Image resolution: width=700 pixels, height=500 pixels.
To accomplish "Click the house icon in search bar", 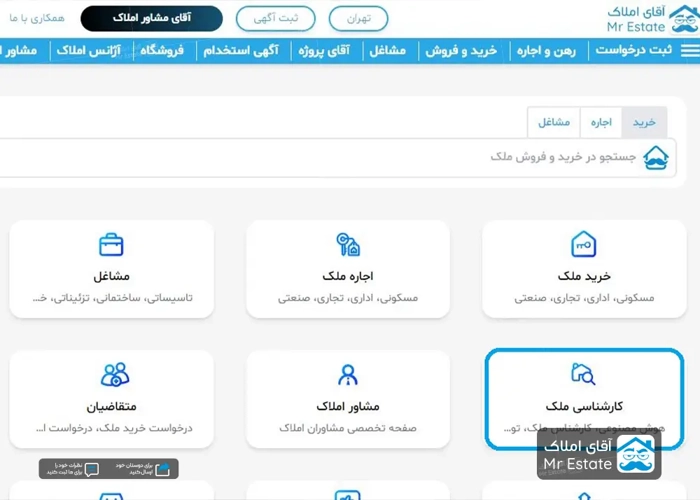I will point(655,157).
